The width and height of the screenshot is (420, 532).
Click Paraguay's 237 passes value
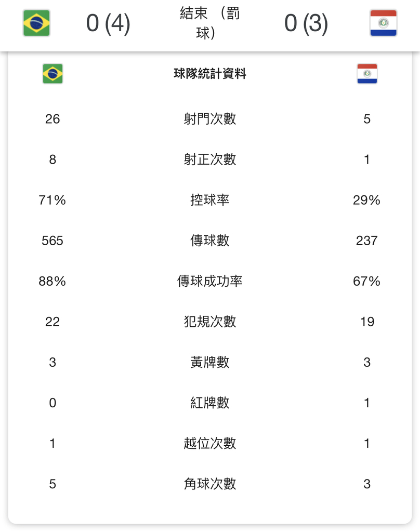366,241
